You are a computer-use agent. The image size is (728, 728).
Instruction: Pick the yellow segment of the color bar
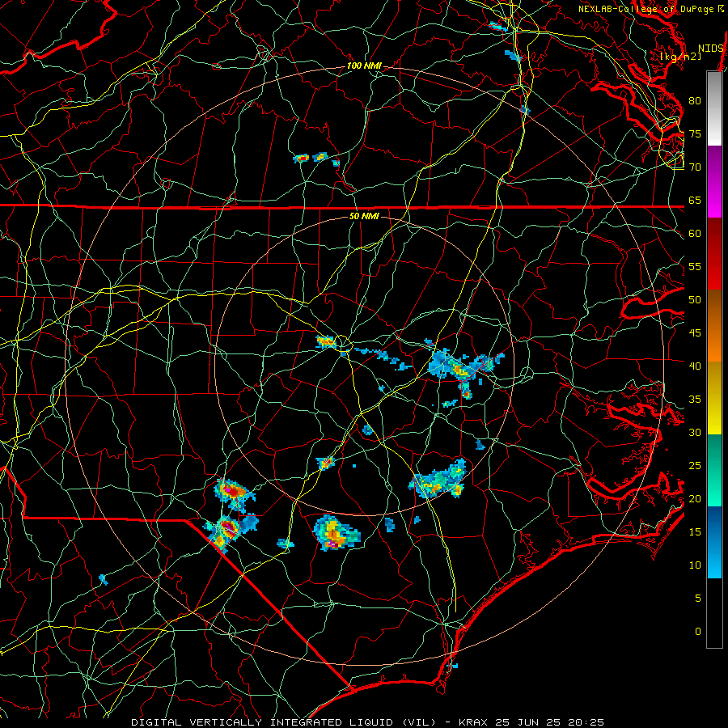(x=714, y=398)
